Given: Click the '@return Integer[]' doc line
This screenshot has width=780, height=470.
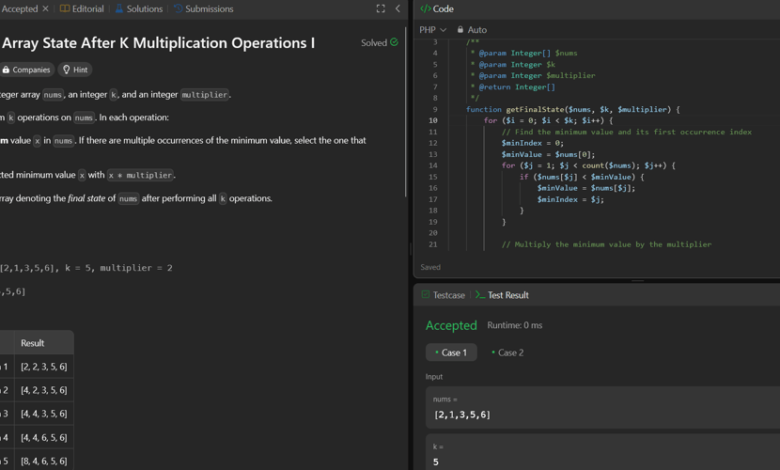Looking at the screenshot, I should pyautogui.click(x=513, y=87).
